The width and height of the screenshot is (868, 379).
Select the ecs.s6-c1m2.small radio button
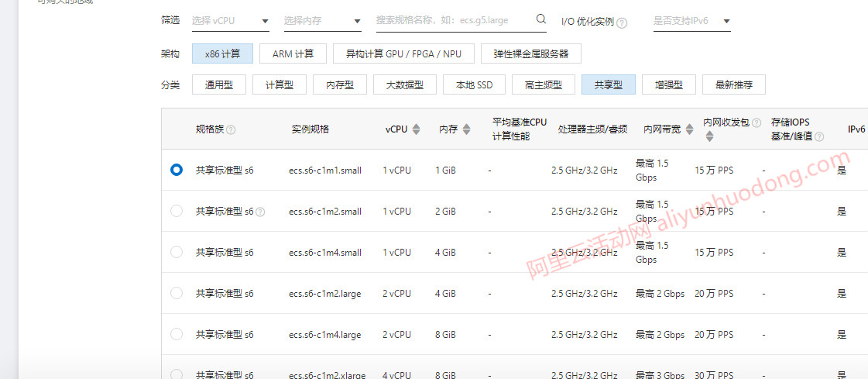point(177,211)
